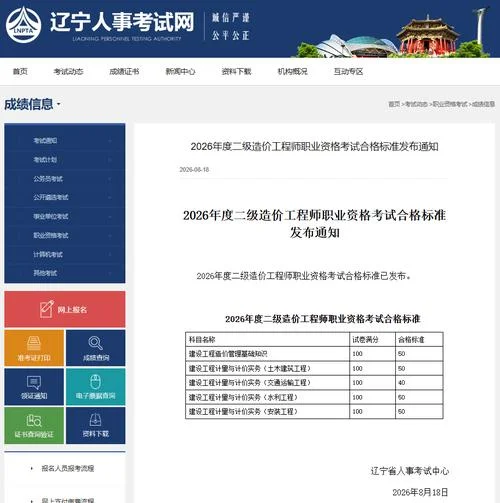The image size is (500, 503).
Task: Open 计算机考试 in the sidebar menu
Action: click(x=48, y=254)
